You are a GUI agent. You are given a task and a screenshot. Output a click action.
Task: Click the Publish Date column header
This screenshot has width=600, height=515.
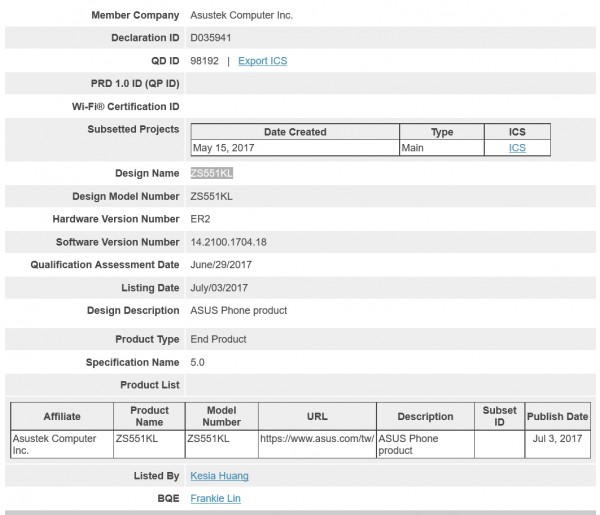558,416
